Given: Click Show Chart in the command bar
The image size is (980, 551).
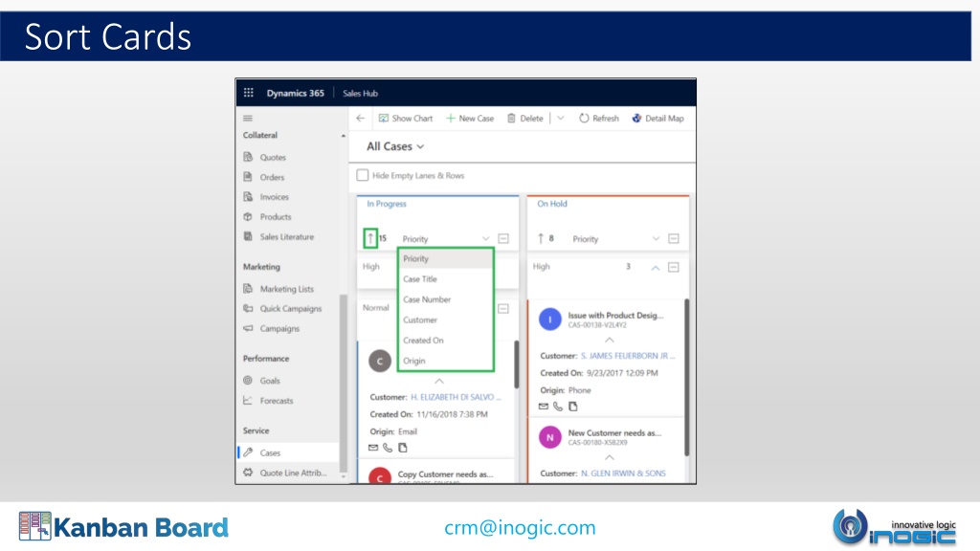Looking at the screenshot, I should tap(406, 118).
